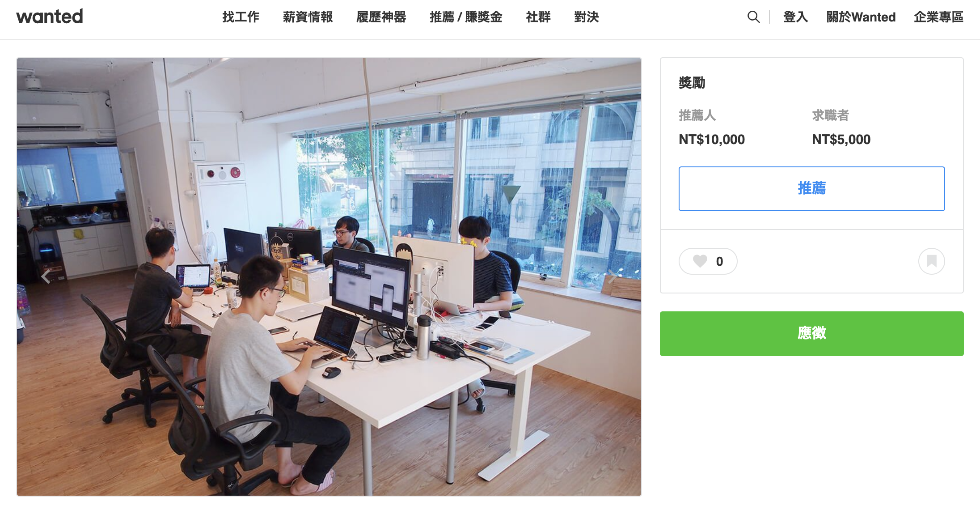The image size is (980, 510).
Task: Bookmark this job posting
Action: [931, 261]
